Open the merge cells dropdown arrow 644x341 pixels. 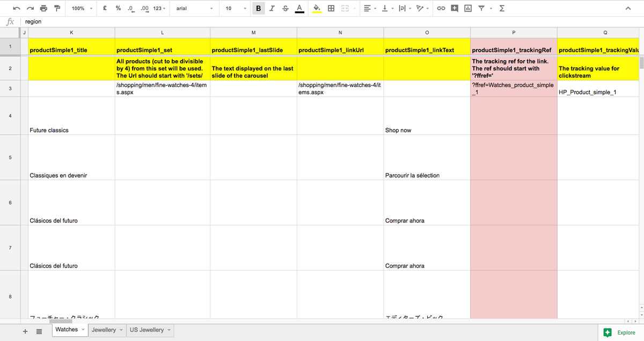[x=354, y=9]
